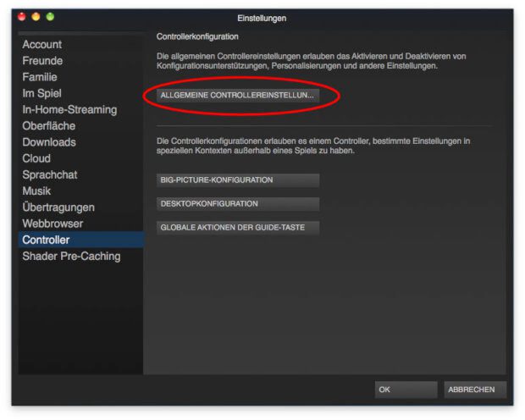Go to Übertragungen settings

58,207
